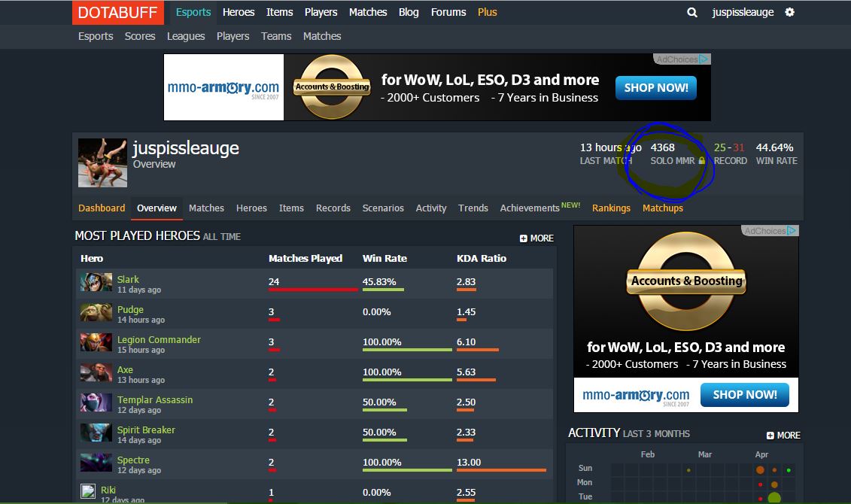
Task: Click the Templar Assassin hero icon
Action: click(96, 402)
